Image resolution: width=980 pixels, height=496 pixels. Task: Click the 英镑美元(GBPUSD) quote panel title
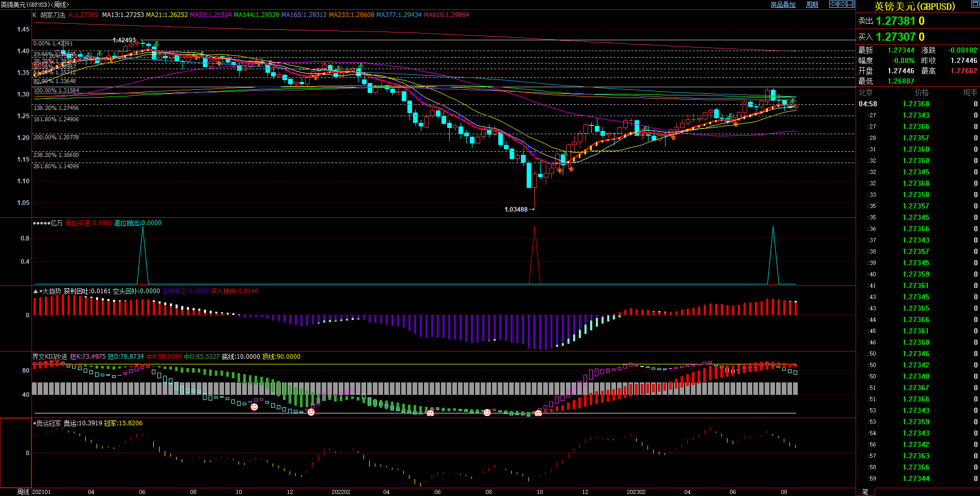[x=914, y=6]
